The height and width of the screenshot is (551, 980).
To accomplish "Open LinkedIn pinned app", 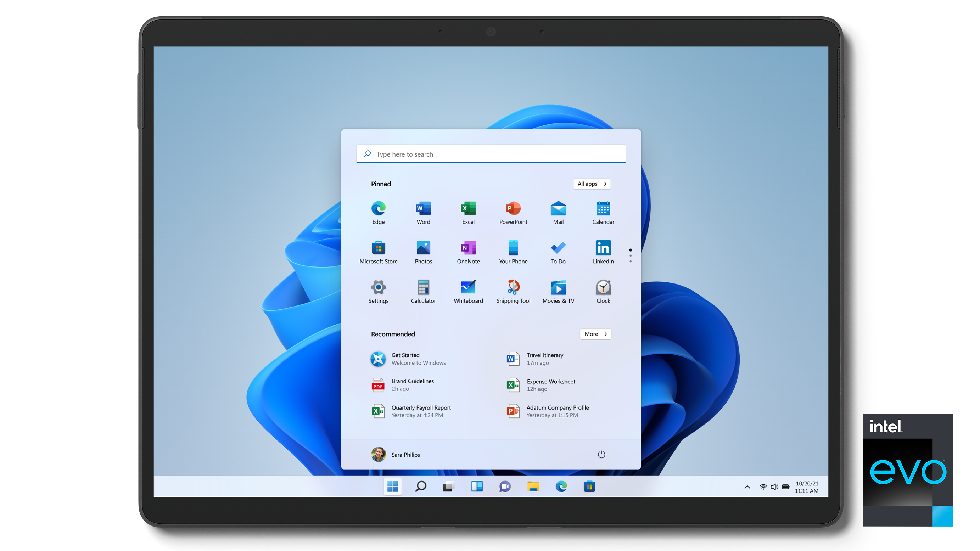I will pyautogui.click(x=603, y=252).
